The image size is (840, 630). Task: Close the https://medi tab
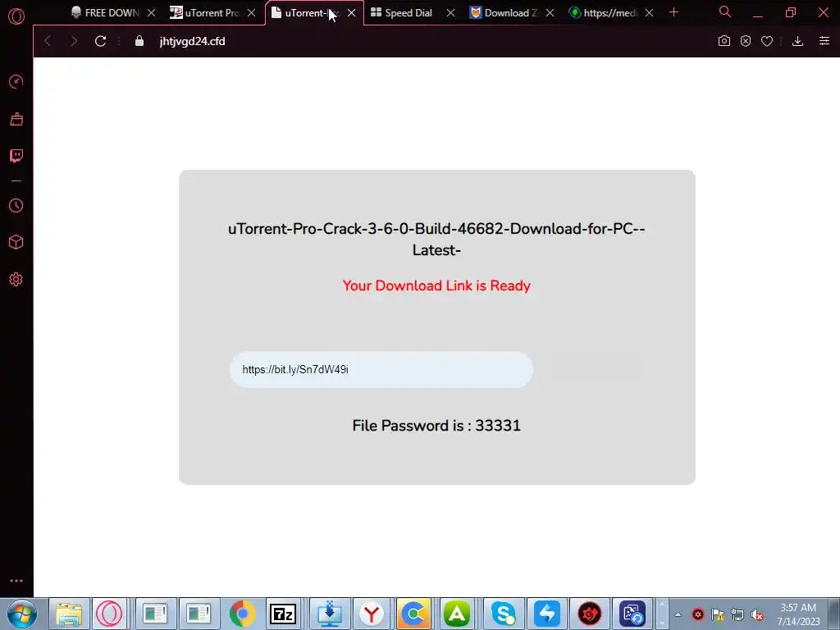tap(650, 13)
